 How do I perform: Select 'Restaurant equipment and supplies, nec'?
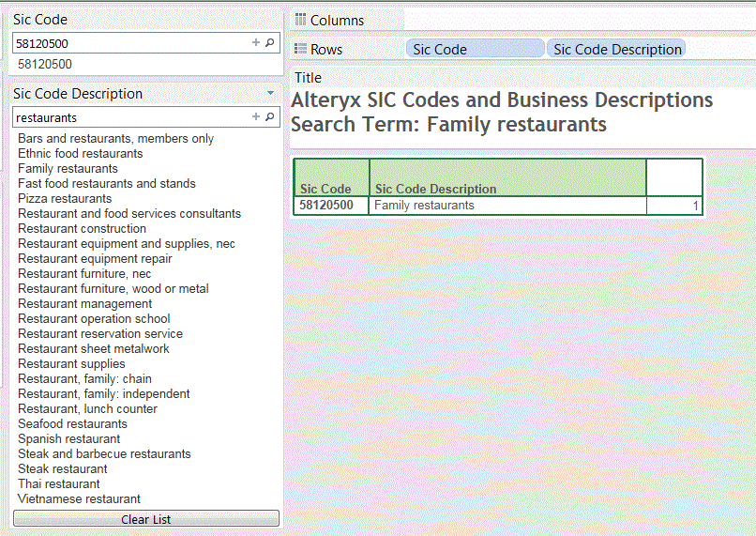pos(127,244)
